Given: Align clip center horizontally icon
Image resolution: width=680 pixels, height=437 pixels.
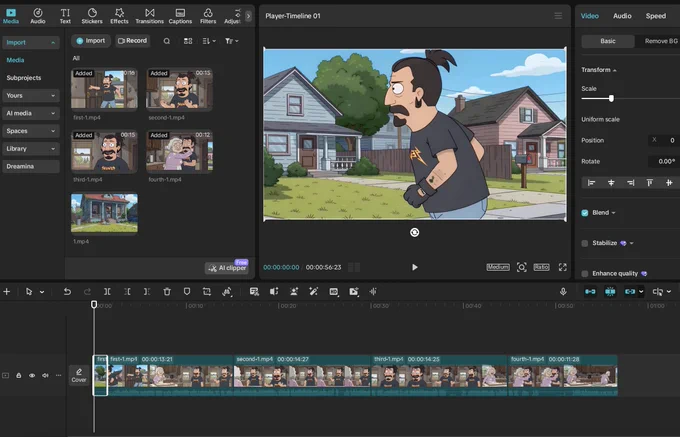Looking at the screenshot, I should [x=611, y=183].
